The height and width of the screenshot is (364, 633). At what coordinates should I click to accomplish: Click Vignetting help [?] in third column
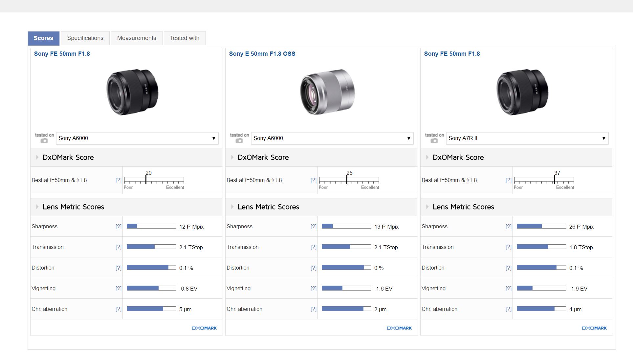point(509,289)
